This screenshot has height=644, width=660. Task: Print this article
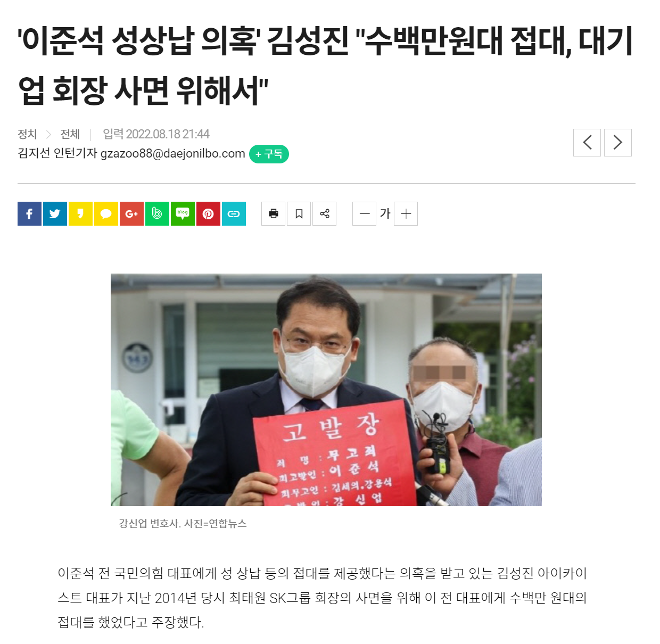pyautogui.click(x=274, y=214)
